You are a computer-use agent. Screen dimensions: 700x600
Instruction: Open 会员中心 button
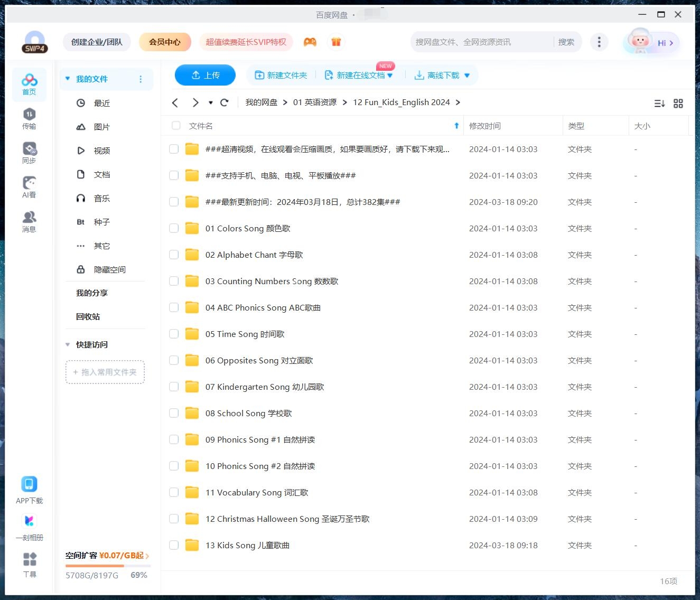165,42
